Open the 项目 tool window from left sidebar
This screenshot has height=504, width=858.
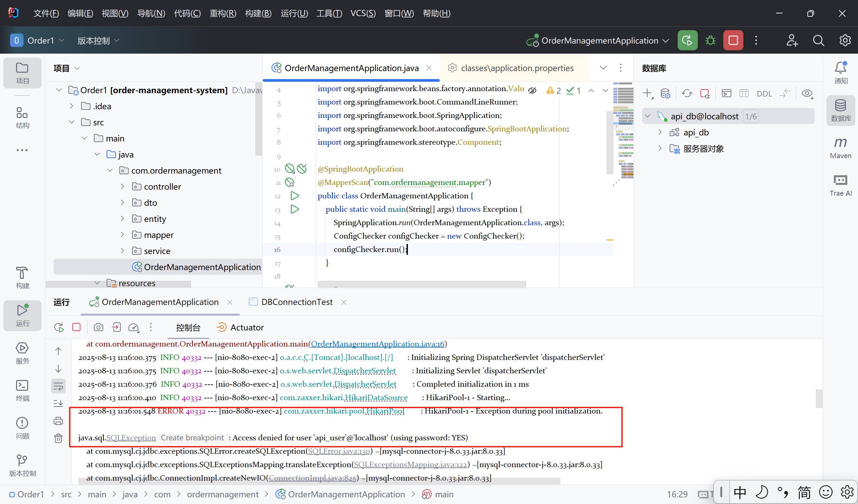pos(22,73)
